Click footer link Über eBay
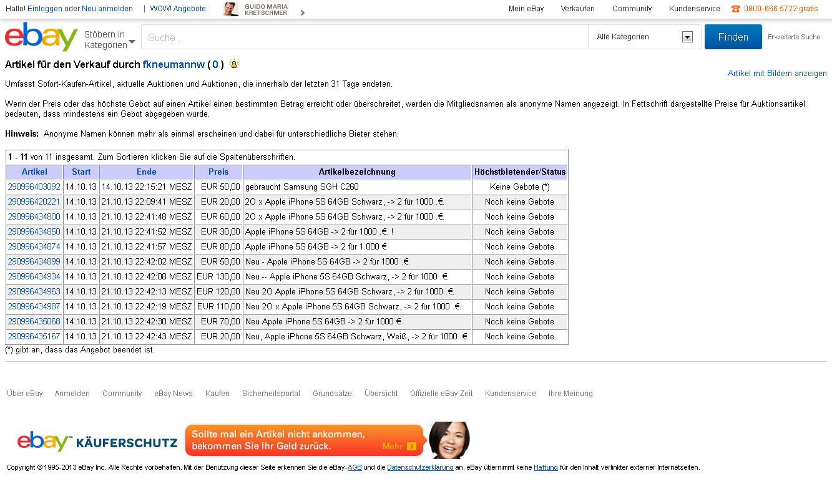The height and width of the screenshot is (504, 832). click(x=25, y=394)
